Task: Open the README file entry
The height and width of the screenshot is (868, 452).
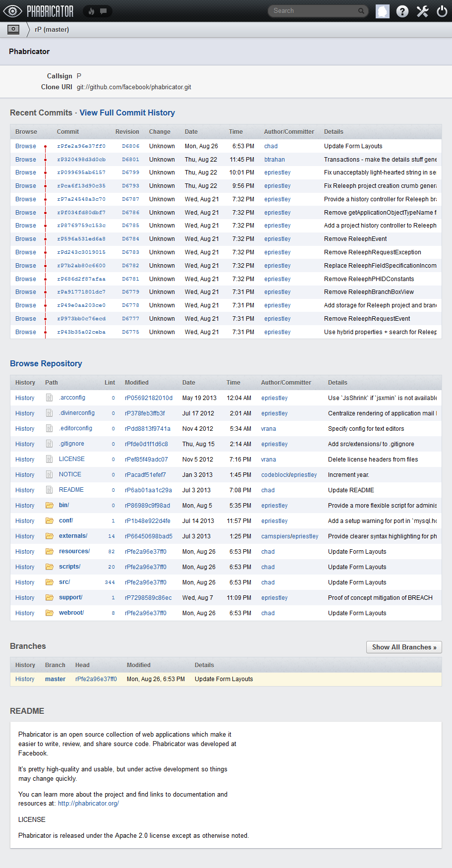Action: pyautogui.click(x=71, y=490)
